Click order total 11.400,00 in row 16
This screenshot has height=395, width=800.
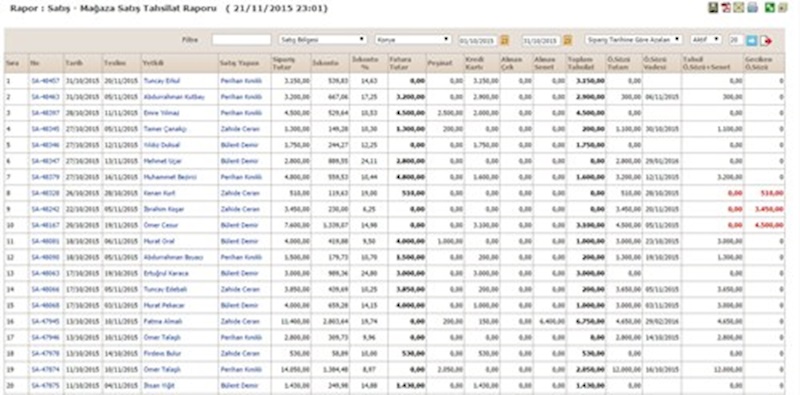295,322
